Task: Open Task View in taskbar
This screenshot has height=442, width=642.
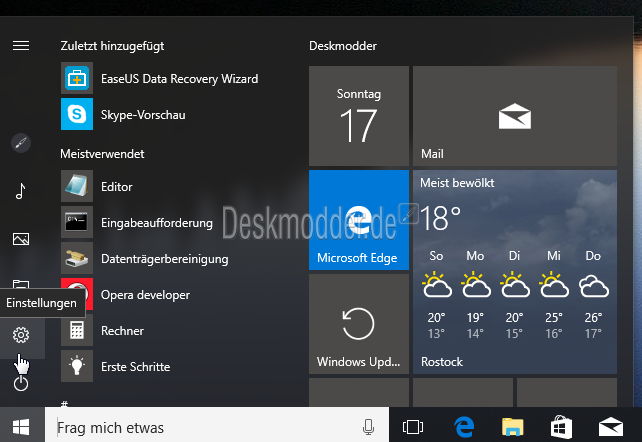Action: coord(413,427)
